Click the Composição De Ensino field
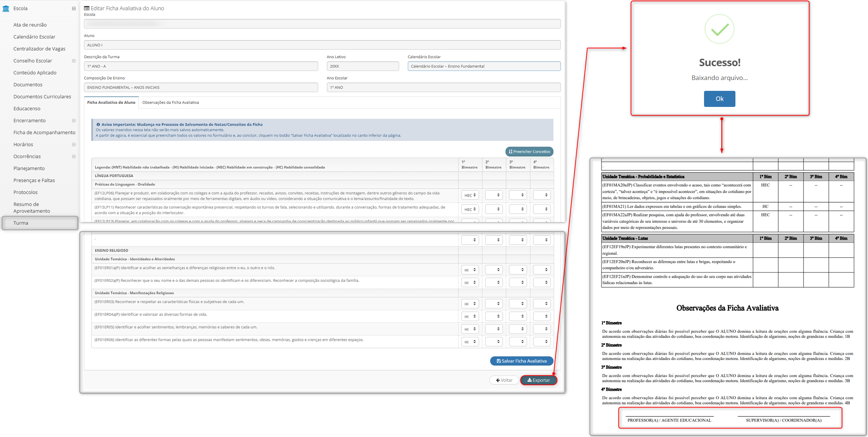 [201, 87]
